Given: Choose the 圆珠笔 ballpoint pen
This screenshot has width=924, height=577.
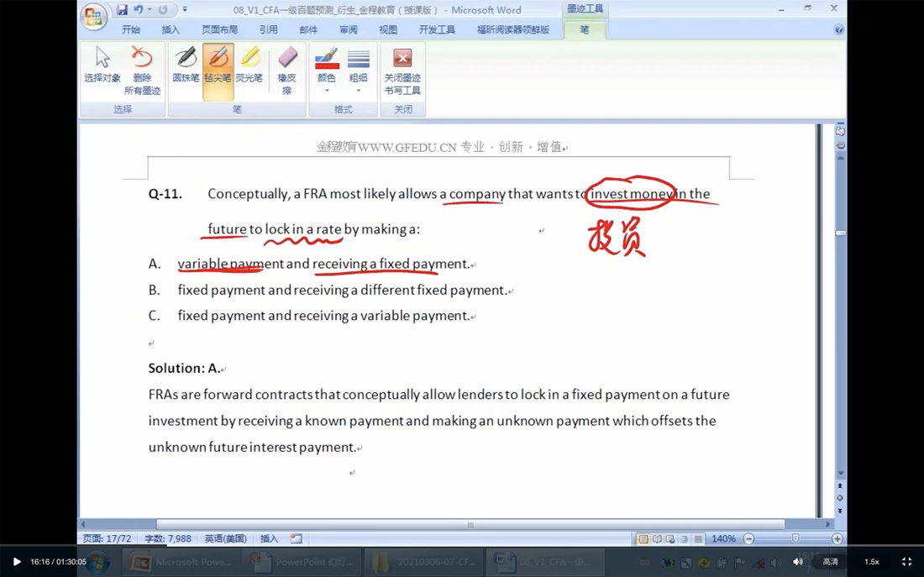Looking at the screenshot, I should click(186, 65).
